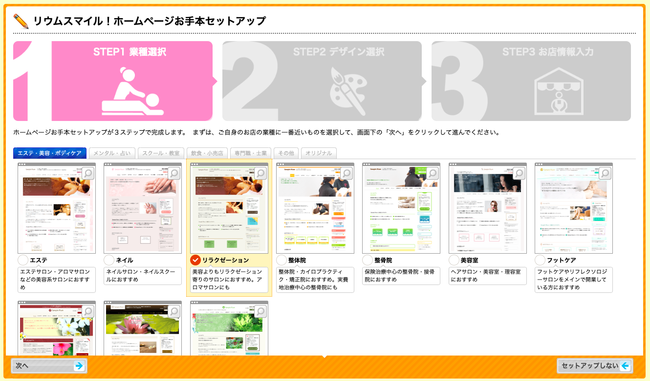Click the magnifier icon on the フットケア thumbnail

(x=605, y=173)
